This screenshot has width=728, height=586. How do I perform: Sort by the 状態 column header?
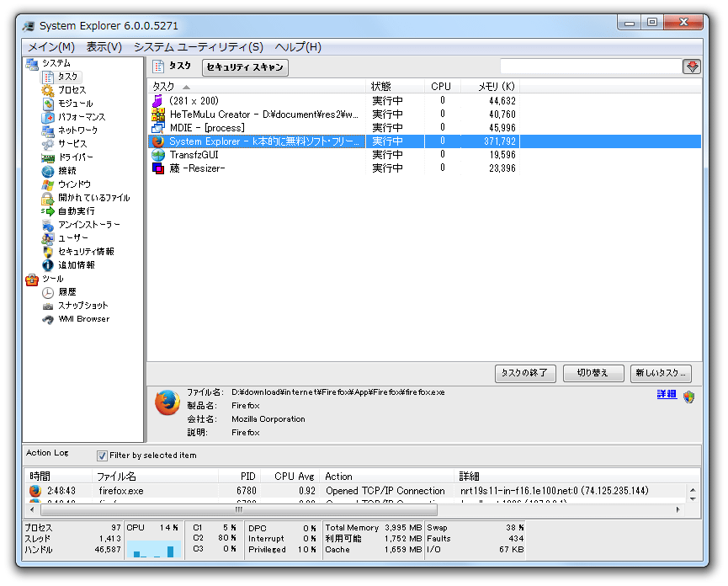coord(396,87)
